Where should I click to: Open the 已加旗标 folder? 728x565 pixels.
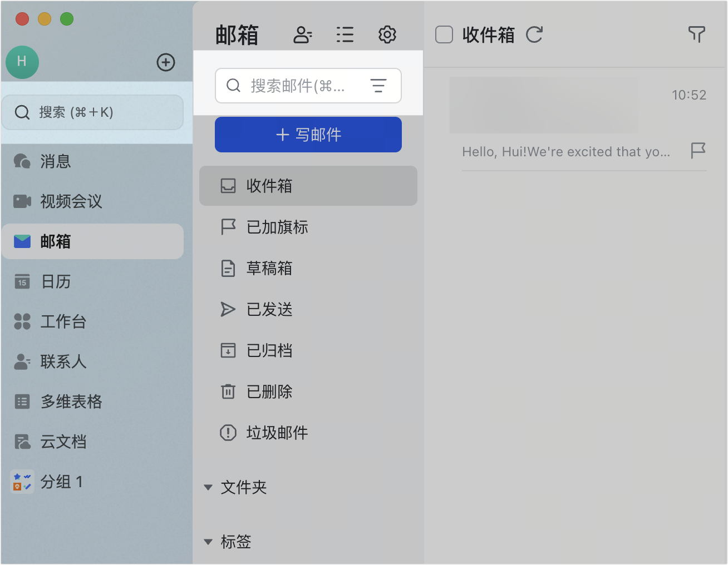coord(308,227)
